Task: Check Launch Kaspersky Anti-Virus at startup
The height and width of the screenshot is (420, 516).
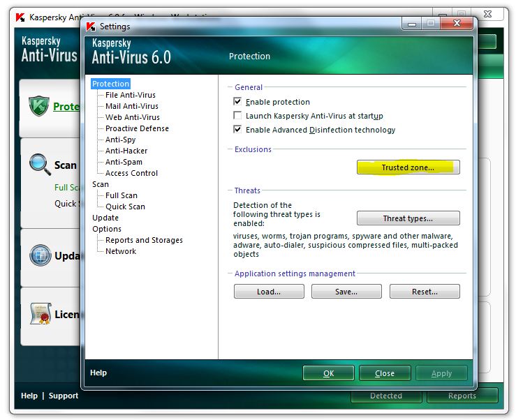Action: coord(238,116)
